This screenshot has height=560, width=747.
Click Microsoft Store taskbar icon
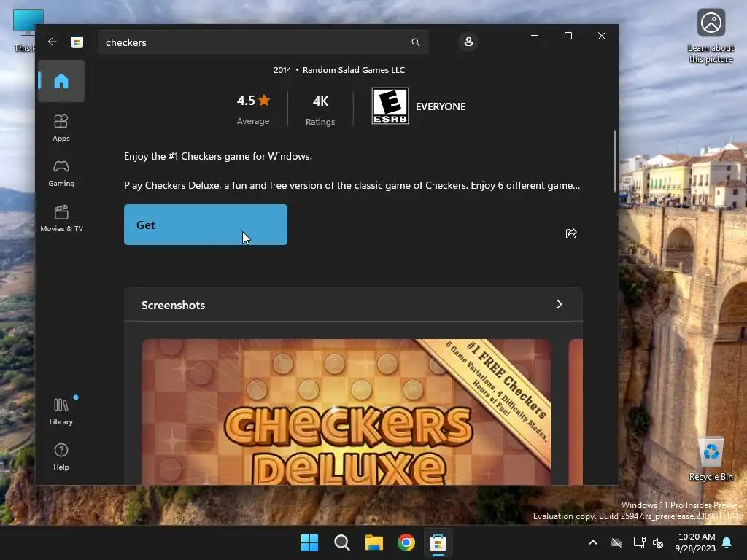(x=438, y=542)
